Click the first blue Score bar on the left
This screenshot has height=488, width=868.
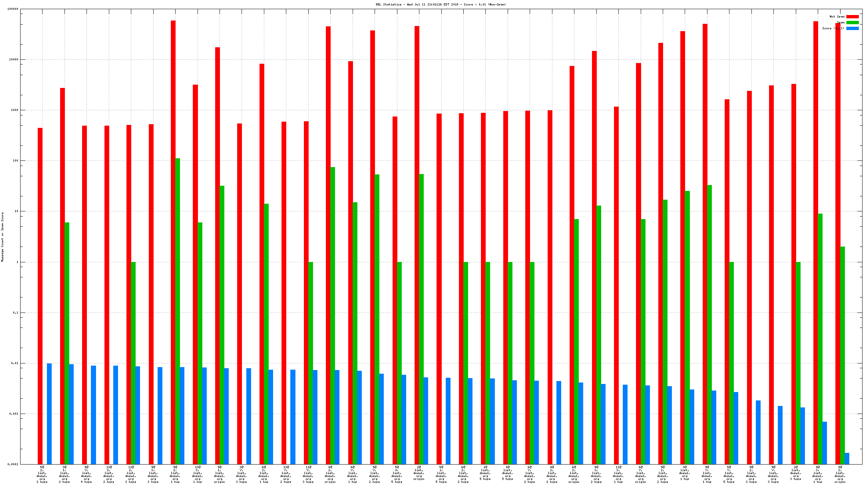click(x=49, y=414)
